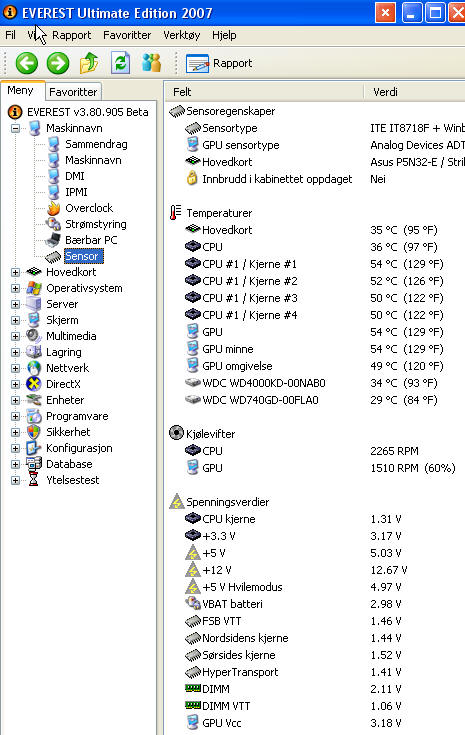The height and width of the screenshot is (735, 465).
Task: Open the Fil menu
Action: click(10, 35)
